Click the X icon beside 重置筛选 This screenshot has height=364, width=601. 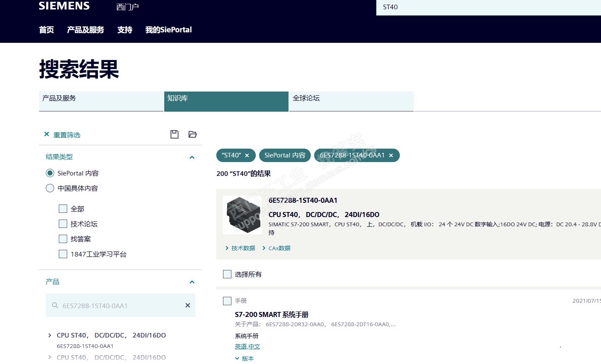tap(47, 134)
